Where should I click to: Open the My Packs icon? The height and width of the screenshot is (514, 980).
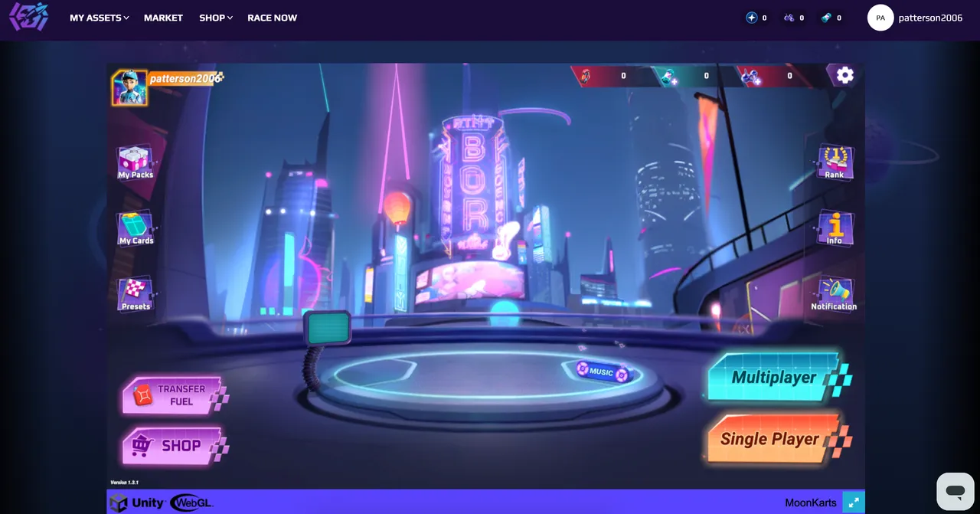coord(136,162)
